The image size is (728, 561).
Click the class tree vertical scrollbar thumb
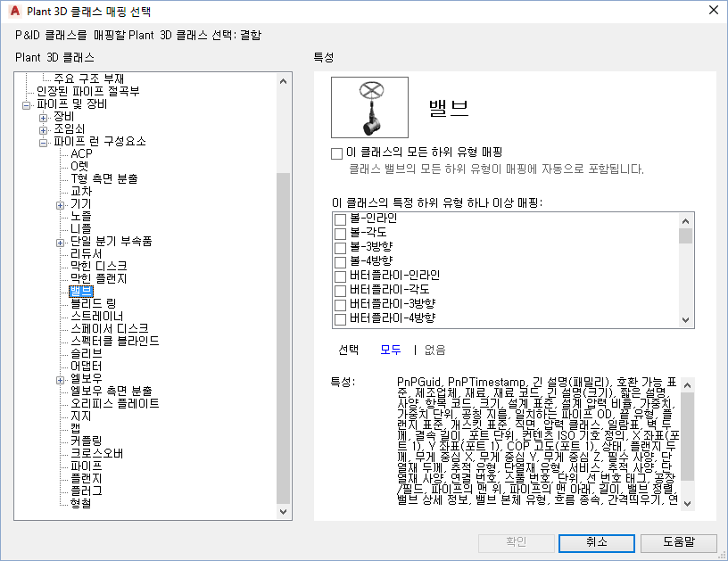pyautogui.click(x=283, y=338)
